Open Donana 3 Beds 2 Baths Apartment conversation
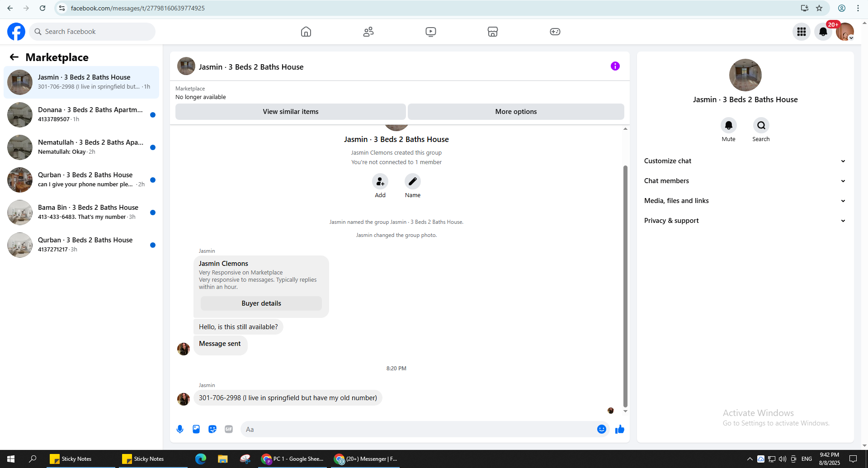868x468 pixels. click(x=81, y=115)
